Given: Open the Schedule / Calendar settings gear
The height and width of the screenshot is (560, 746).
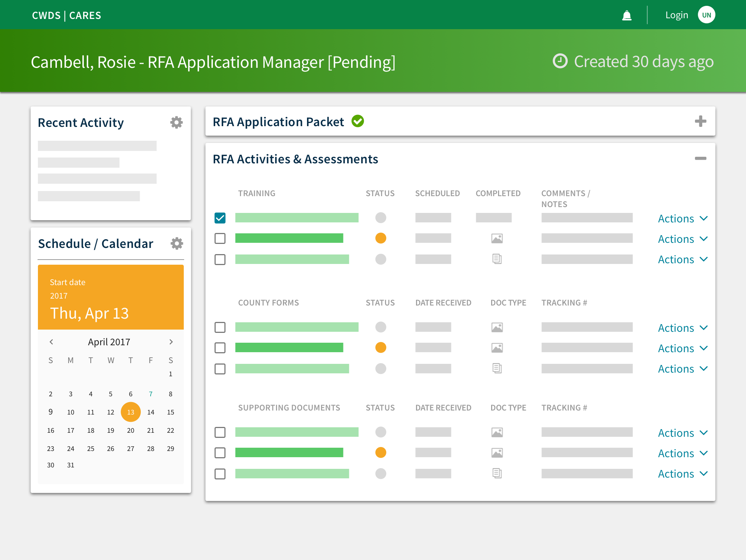Looking at the screenshot, I should pos(176,243).
